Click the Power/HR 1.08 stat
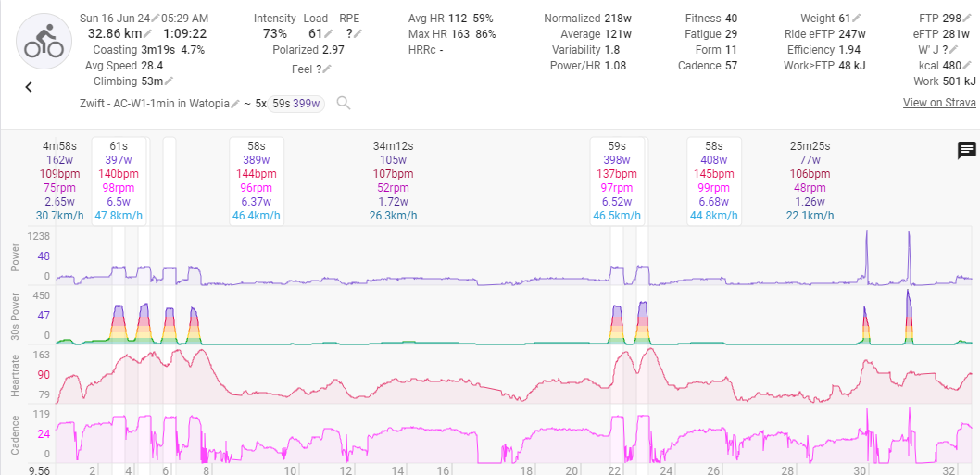The height and width of the screenshot is (475, 980). click(x=588, y=65)
